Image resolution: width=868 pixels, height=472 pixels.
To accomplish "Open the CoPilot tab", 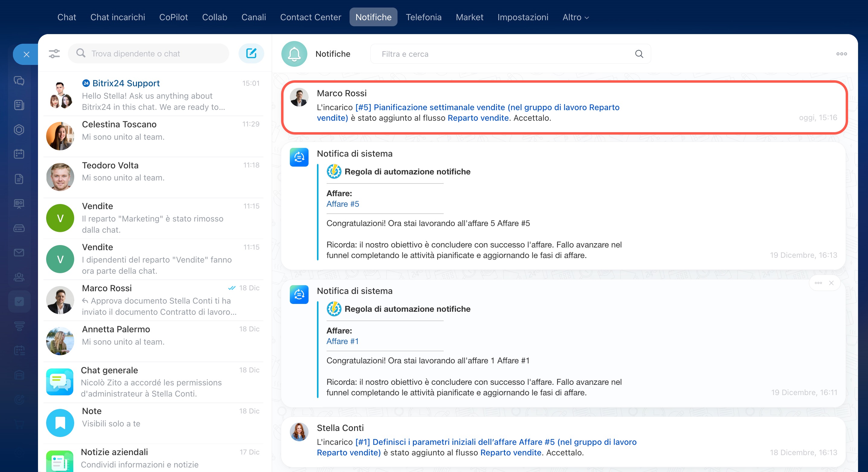I will coord(173,17).
